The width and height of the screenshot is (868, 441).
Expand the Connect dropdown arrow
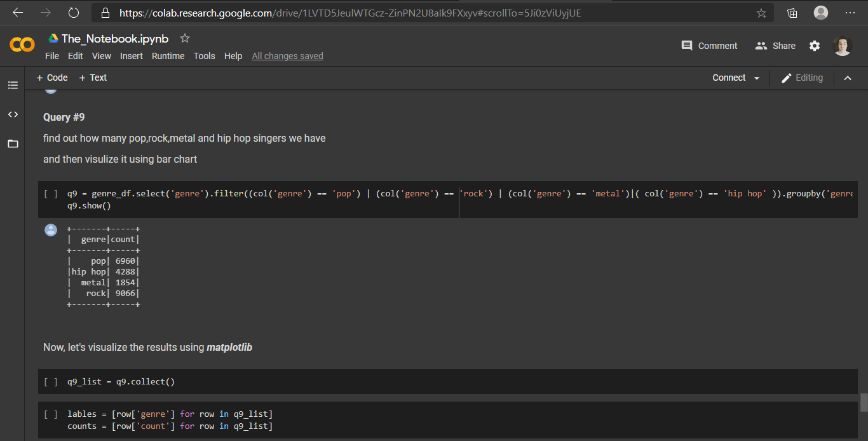757,78
